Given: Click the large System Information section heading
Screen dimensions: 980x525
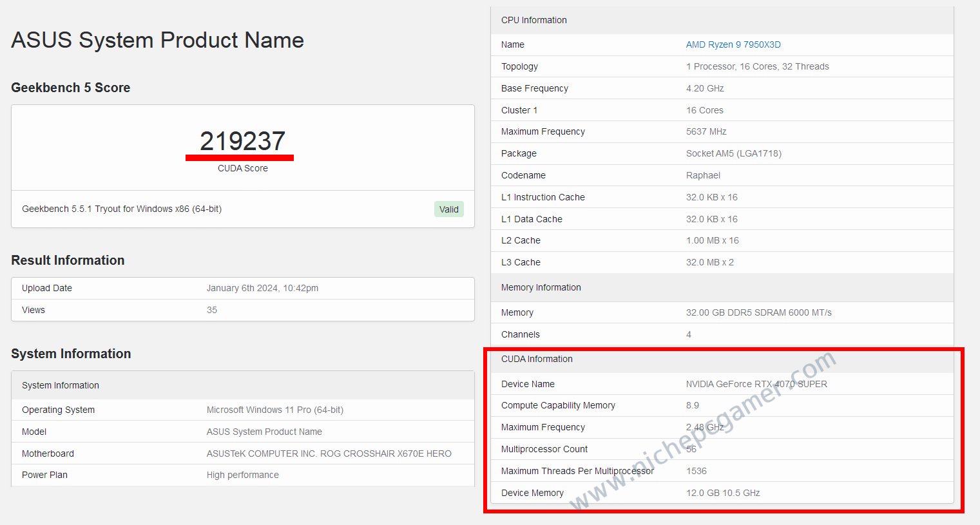Looking at the screenshot, I should tap(71, 354).
